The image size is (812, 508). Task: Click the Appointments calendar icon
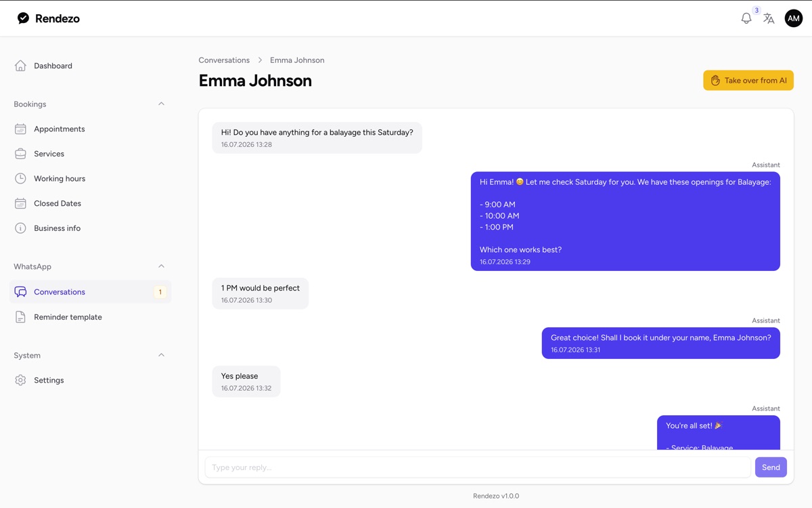pos(20,129)
